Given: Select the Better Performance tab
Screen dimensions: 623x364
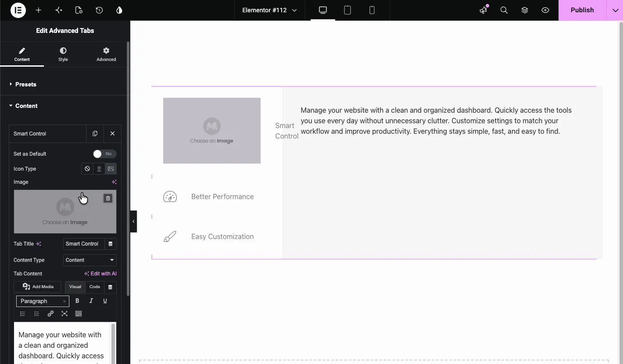Looking at the screenshot, I should 222,196.
